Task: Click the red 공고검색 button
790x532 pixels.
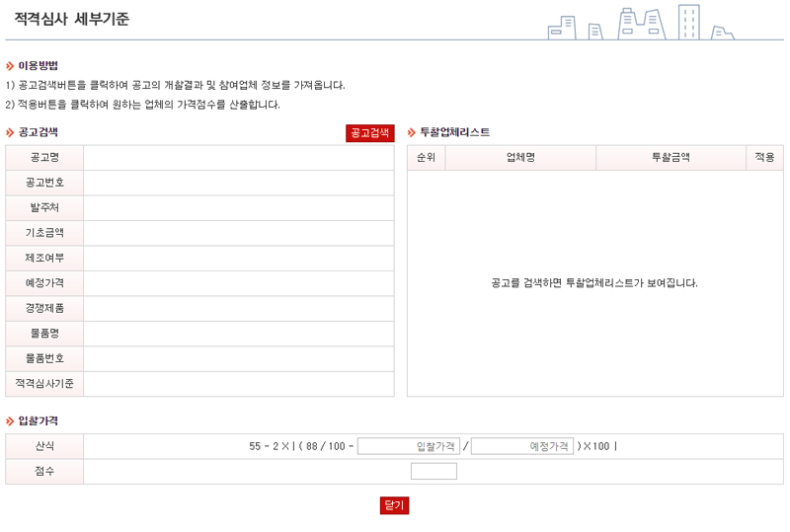Action: point(369,133)
